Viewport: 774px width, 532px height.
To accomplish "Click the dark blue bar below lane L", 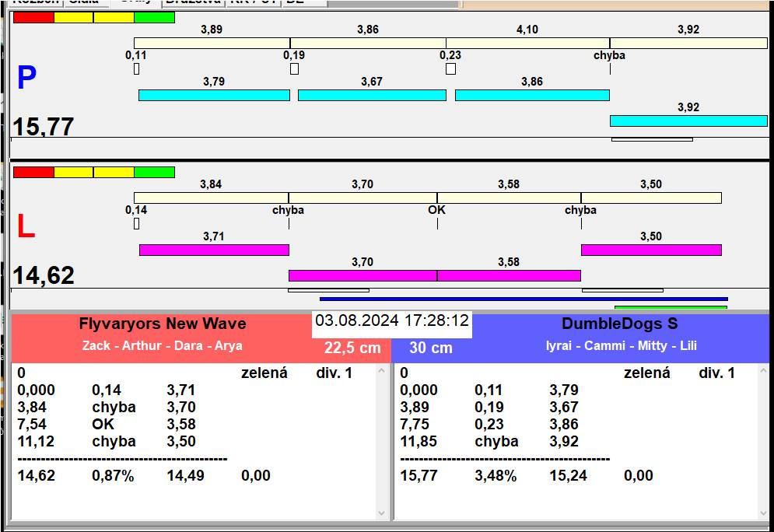I will (524, 299).
